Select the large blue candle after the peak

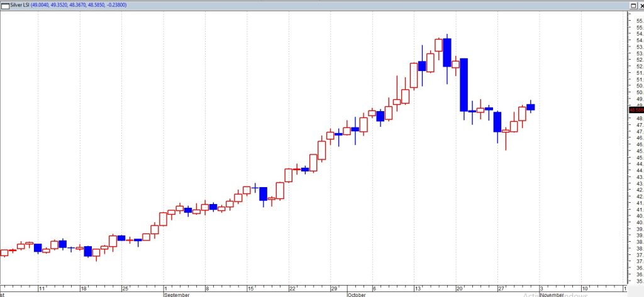coord(464,84)
